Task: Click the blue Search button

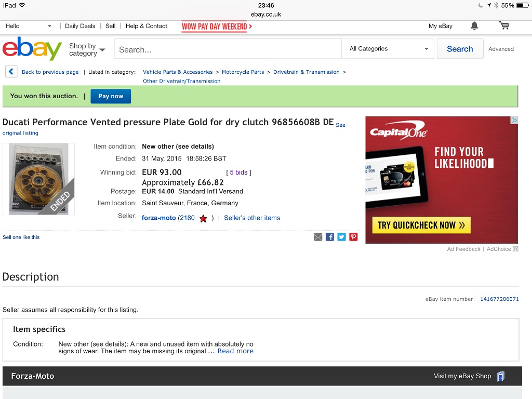Action: tap(460, 49)
